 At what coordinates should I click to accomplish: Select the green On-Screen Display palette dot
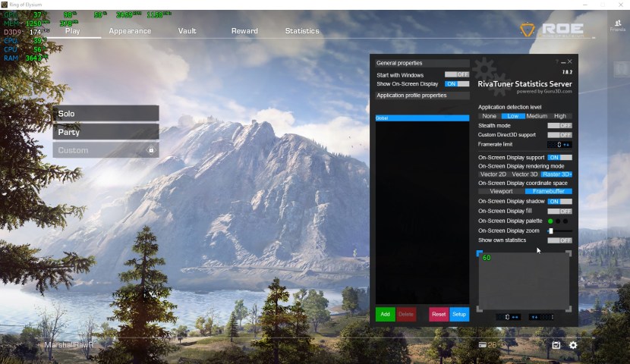pyautogui.click(x=550, y=221)
